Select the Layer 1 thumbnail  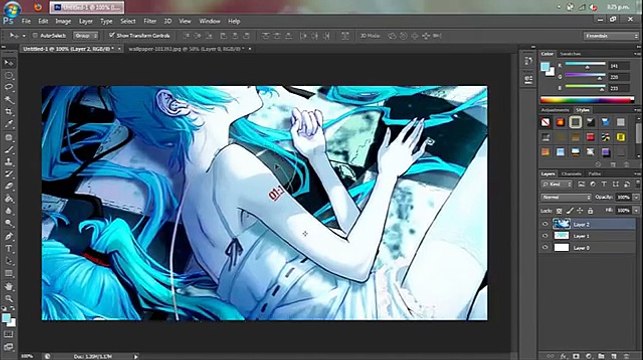pos(561,236)
